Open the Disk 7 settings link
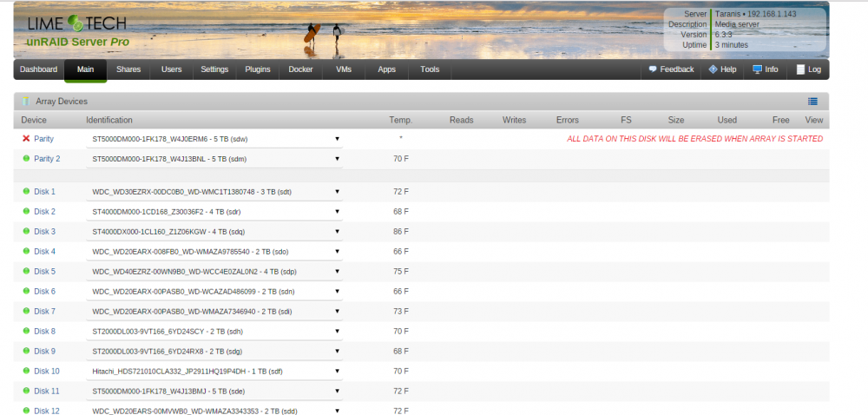The height and width of the screenshot is (415, 868). (x=45, y=311)
